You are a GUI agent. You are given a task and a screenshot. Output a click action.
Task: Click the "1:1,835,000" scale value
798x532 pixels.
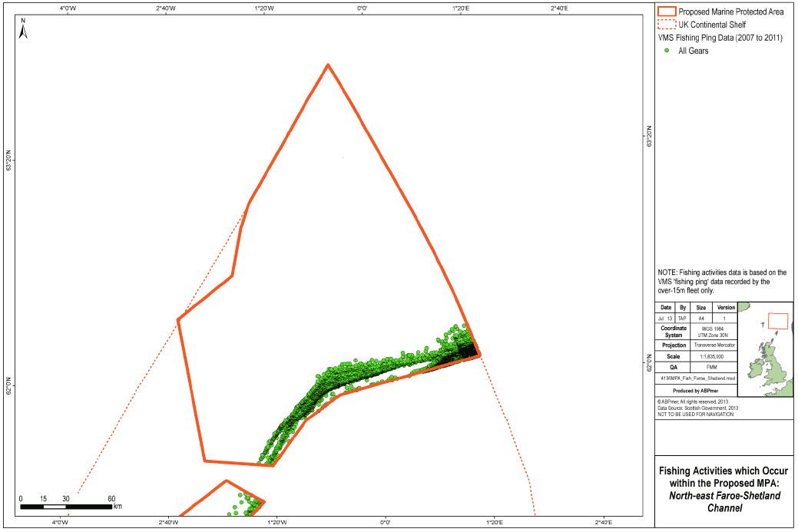714,356
